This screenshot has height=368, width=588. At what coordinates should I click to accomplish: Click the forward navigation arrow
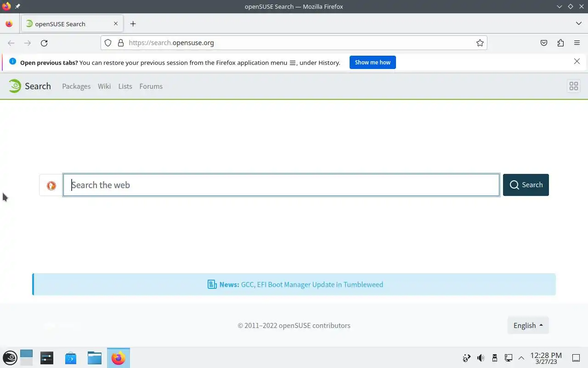click(28, 43)
